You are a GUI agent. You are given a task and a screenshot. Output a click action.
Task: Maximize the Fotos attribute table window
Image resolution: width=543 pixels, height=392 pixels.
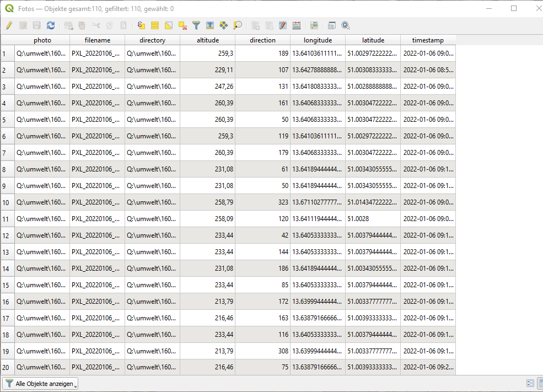point(514,8)
